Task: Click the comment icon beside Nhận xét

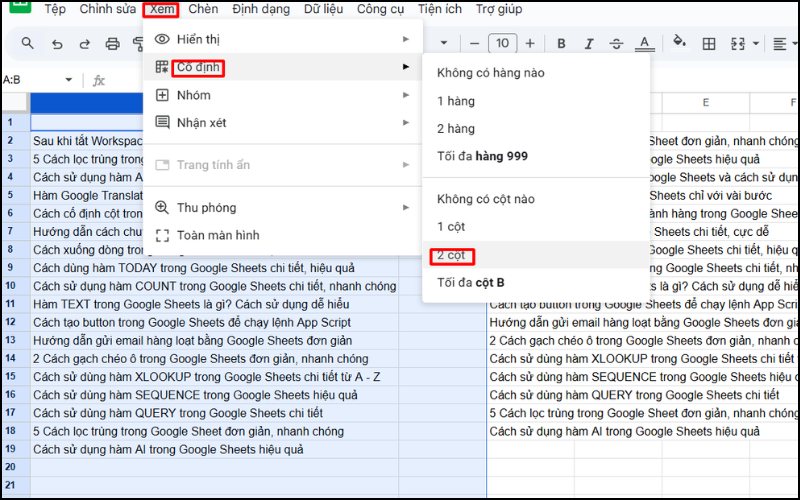Action: pyautogui.click(x=162, y=122)
